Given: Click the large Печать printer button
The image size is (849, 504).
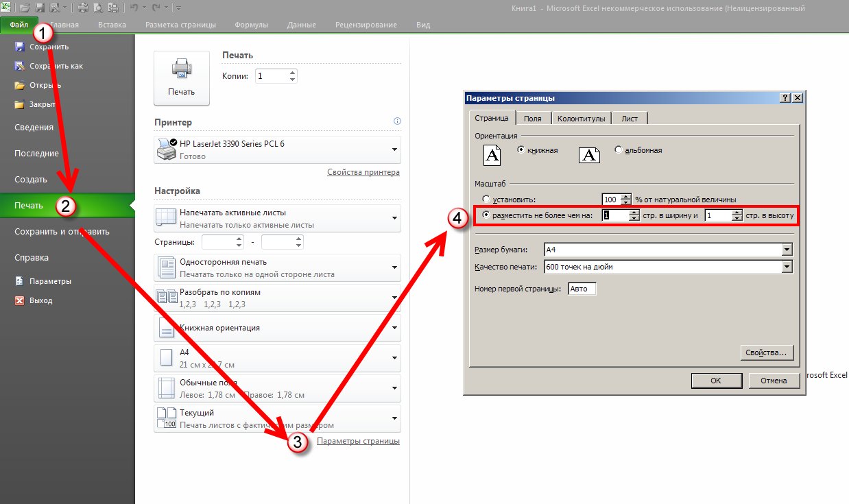Looking at the screenshot, I should (x=182, y=77).
